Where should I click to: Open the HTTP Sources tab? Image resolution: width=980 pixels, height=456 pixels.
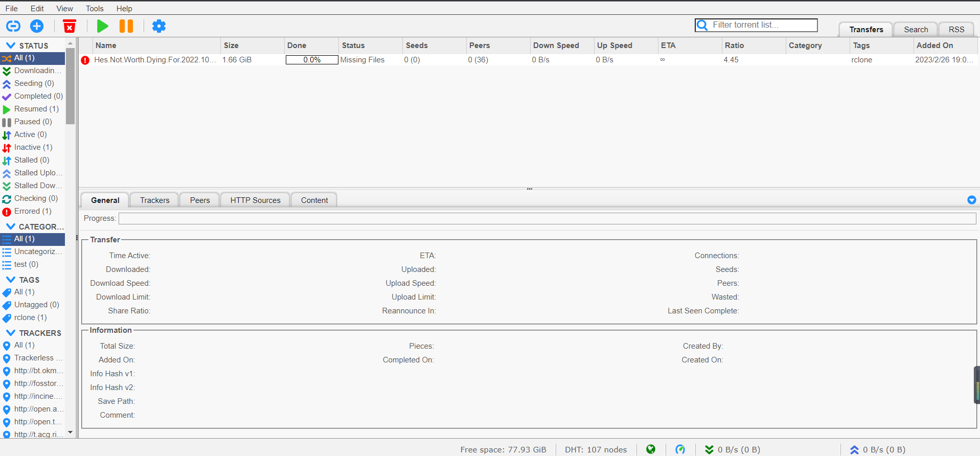255,200
